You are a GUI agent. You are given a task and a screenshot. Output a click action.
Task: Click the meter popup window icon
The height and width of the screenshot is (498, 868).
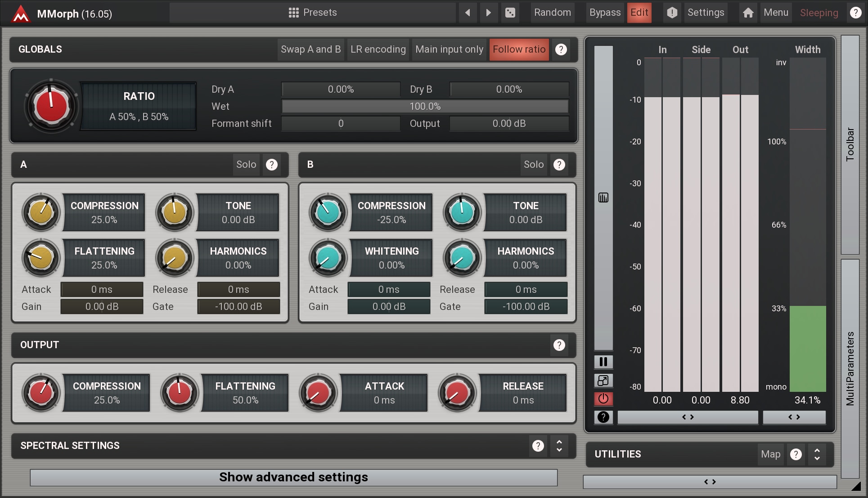[x=603, y=381]
